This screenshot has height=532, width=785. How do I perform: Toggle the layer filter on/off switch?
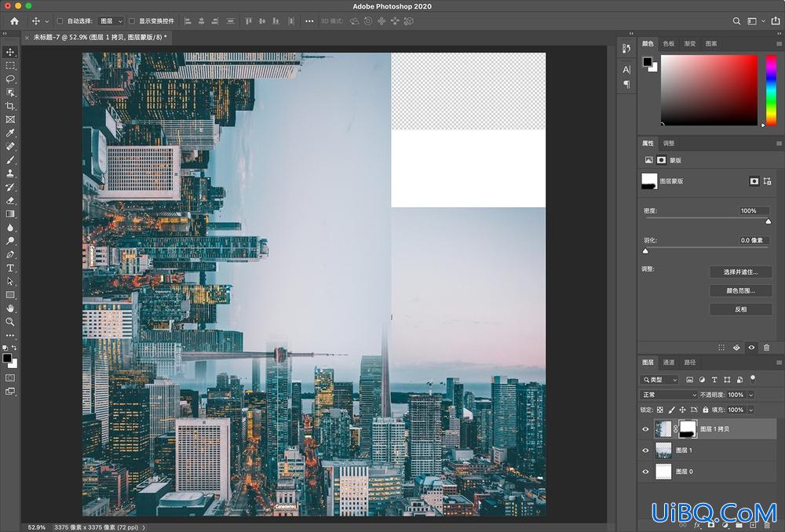pyautogui.click(x=753, y=378)
